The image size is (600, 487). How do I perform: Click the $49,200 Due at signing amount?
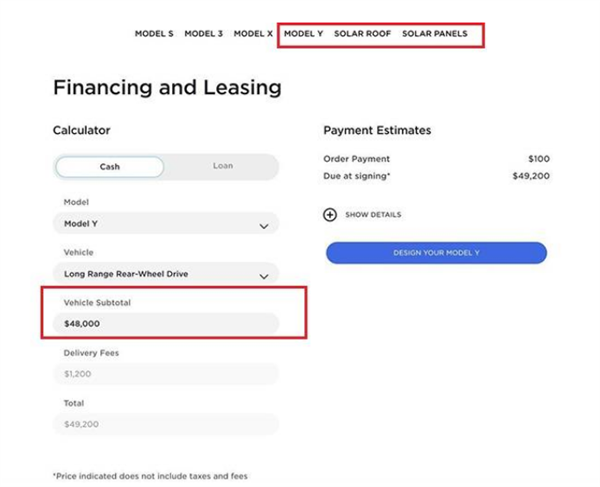[x=531, y=176]
